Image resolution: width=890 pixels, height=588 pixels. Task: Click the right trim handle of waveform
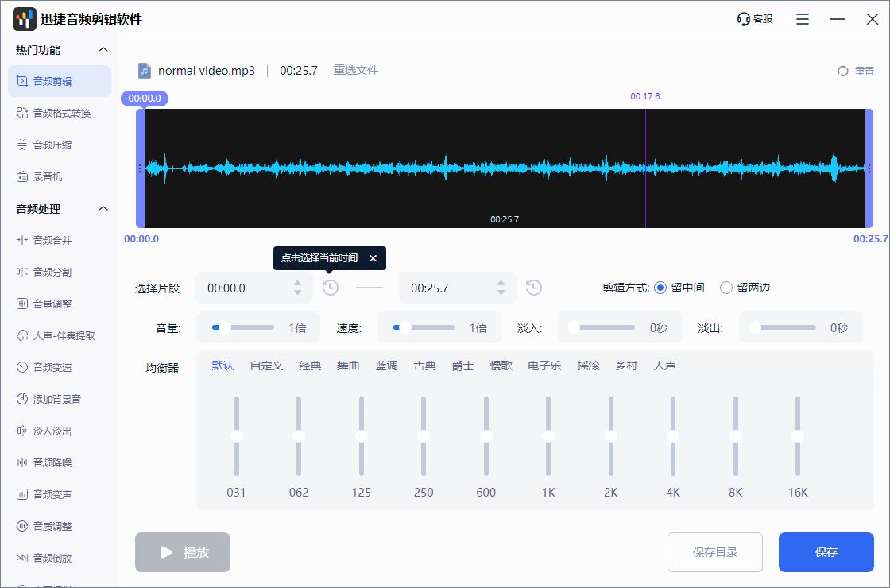[869, 168]
